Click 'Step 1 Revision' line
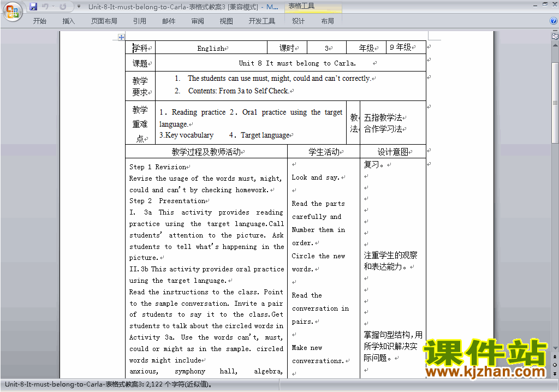The height and width of the screenshot is (392, 559). pyautogui.click(x=158, y=167)
